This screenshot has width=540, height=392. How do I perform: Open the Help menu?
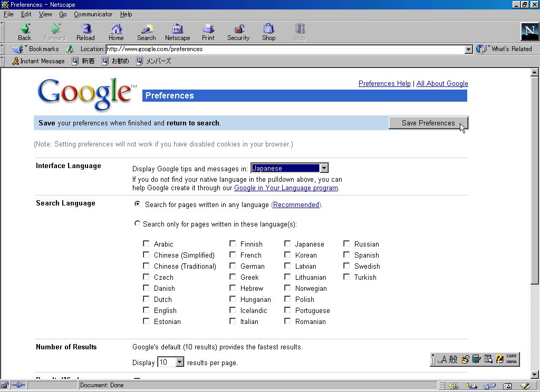126,14
